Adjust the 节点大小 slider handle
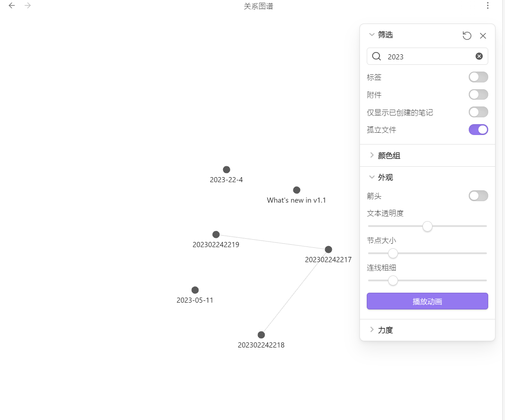 click(x=393, y=253)
